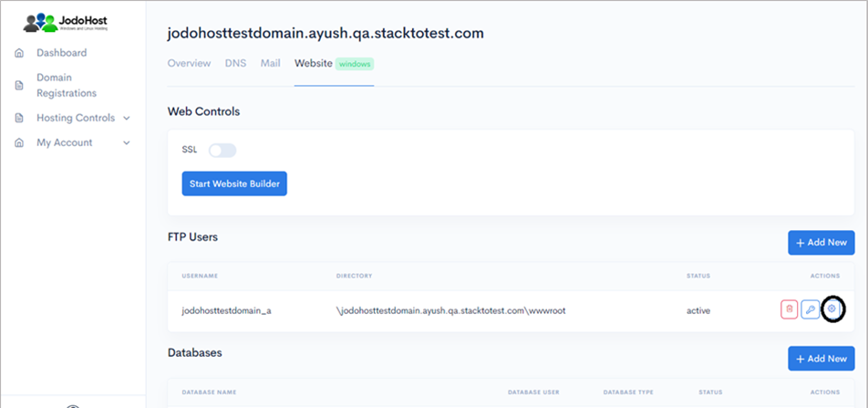Screen dimensions: 868x408
Task: Click the jodohosttestdomain_a username row
Action: click(x=226, y=310)
